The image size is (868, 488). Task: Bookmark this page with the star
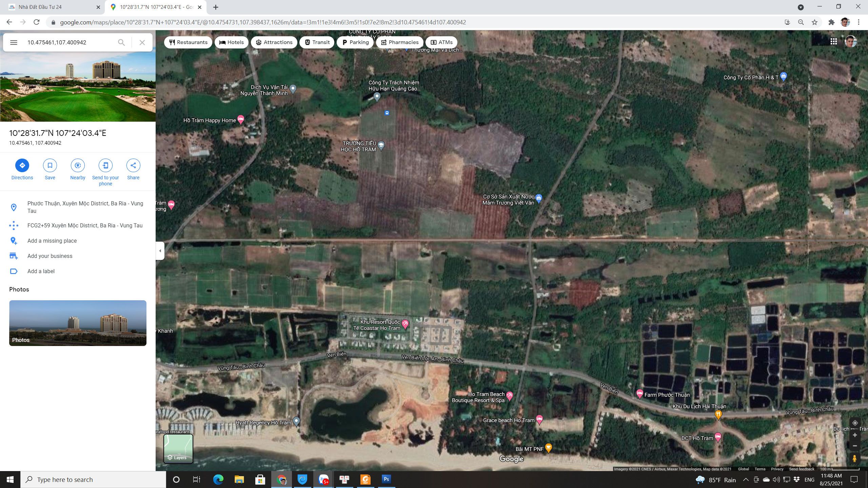click(814, 22)
